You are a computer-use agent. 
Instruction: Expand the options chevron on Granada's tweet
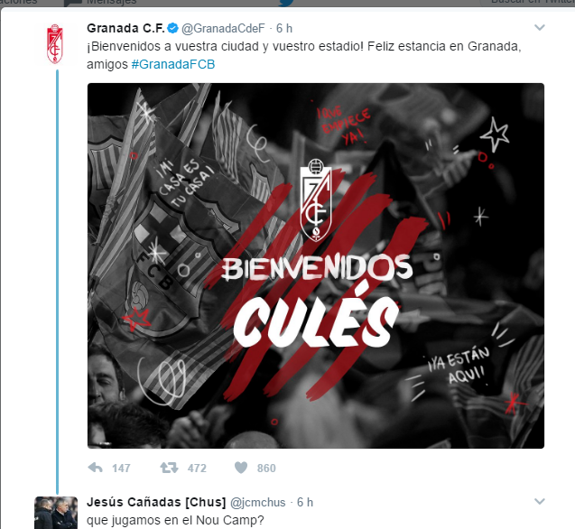pos(539,27)
